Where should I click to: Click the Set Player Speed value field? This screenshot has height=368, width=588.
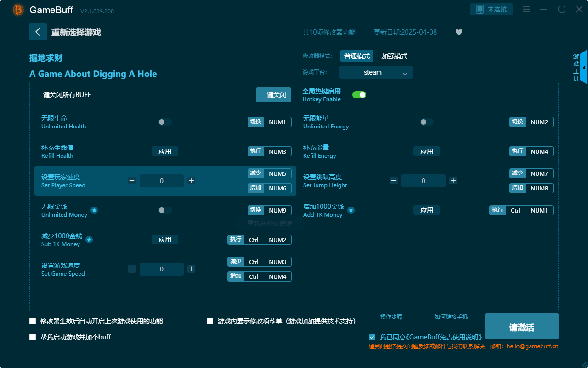161,181
